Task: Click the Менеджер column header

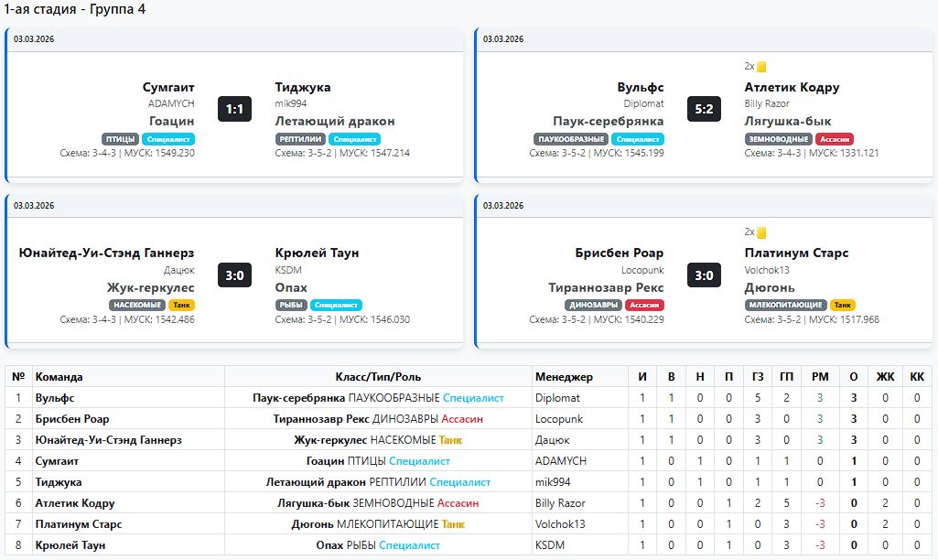Action: (564, 377)
